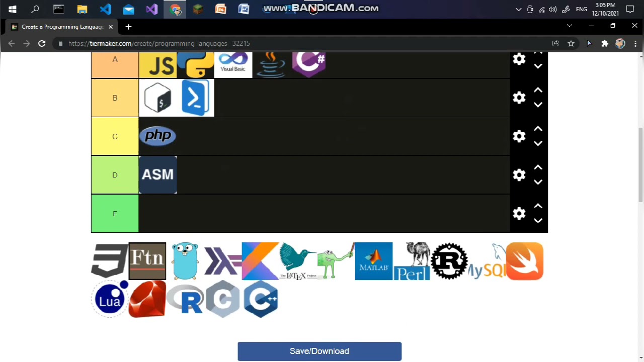The width and height of the screenshot is (644, 362).
Task: Select the MATLAB logo
Action: [x=374, y=261]
